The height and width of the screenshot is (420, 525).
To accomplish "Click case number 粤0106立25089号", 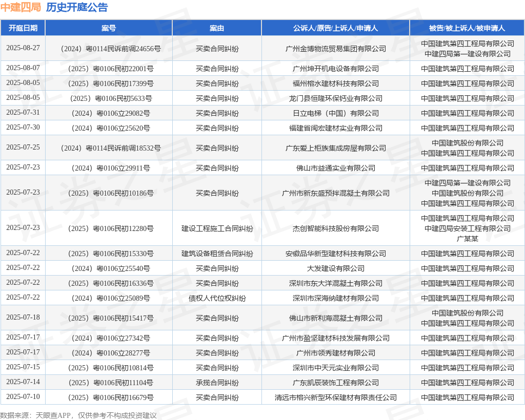I will 111,298.
